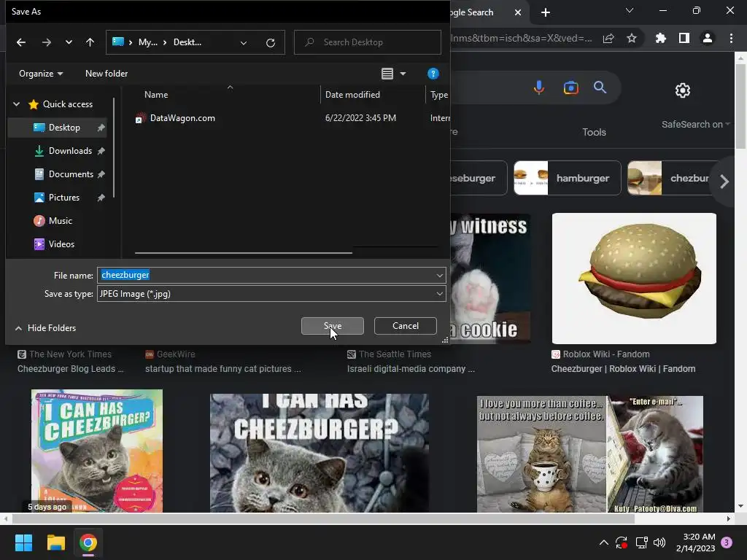The image size is (747, 560).
Task: Click Chrome icon in taskbar
Action: 88,542
